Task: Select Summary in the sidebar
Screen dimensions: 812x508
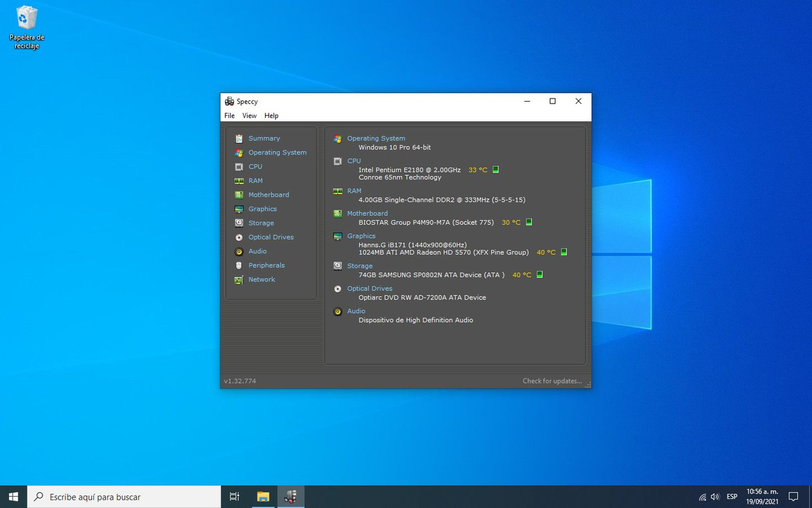Action: click(x=264, y=138)
